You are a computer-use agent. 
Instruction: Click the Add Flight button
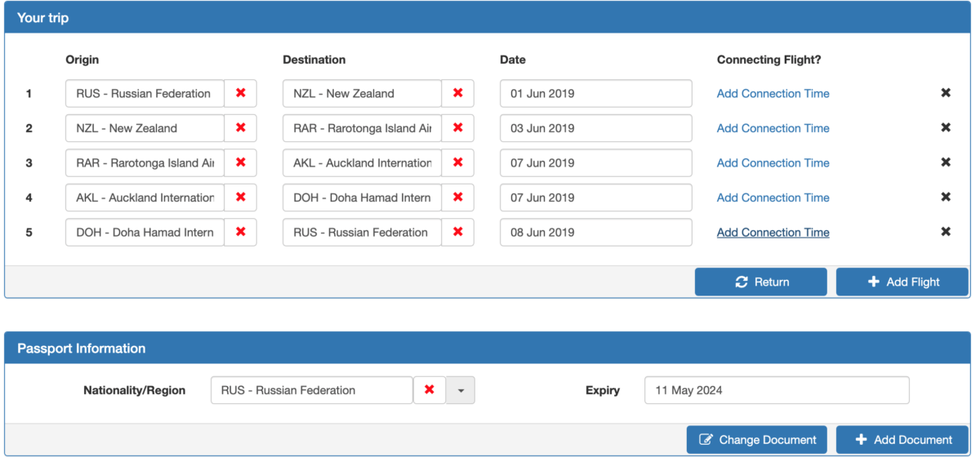[902, 282]
